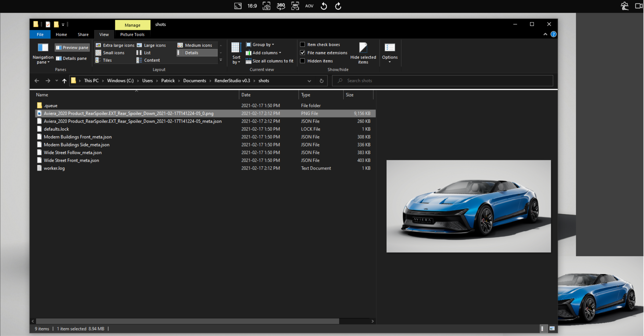This screenshot has width=644, height=336.
Task: Uncheck File name extensions checkbox
Action: pos(303,53)
